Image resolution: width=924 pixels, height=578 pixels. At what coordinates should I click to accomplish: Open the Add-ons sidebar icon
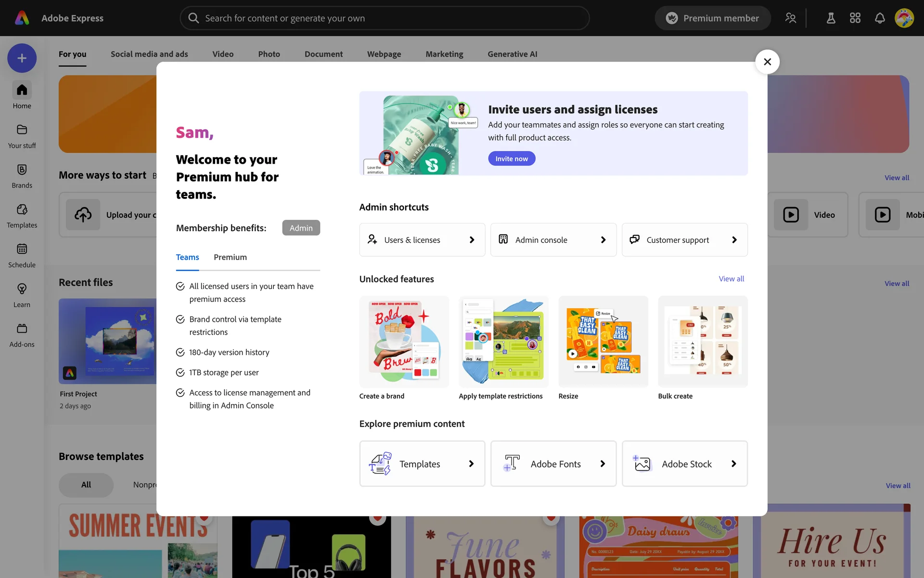(x=22, y=329)
